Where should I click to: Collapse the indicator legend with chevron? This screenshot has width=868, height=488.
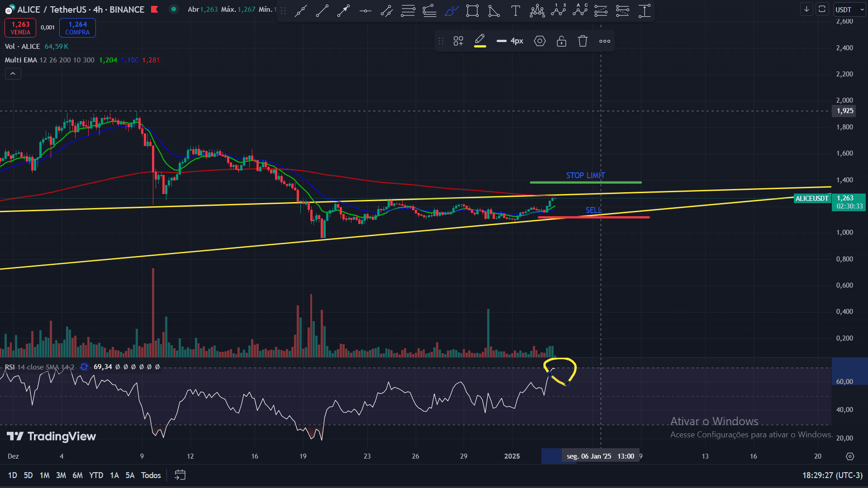pyautogui.click(x=13, y=73)
